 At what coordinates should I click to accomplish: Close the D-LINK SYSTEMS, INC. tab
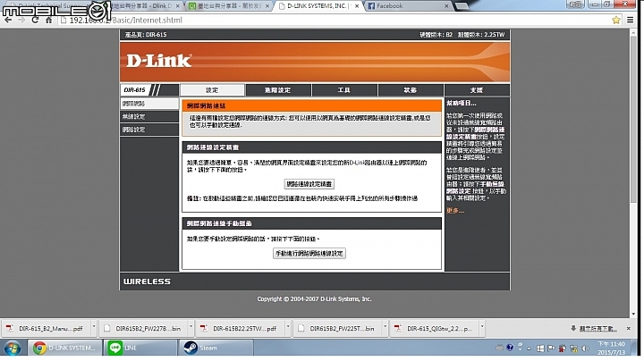[x=357, y=5]
